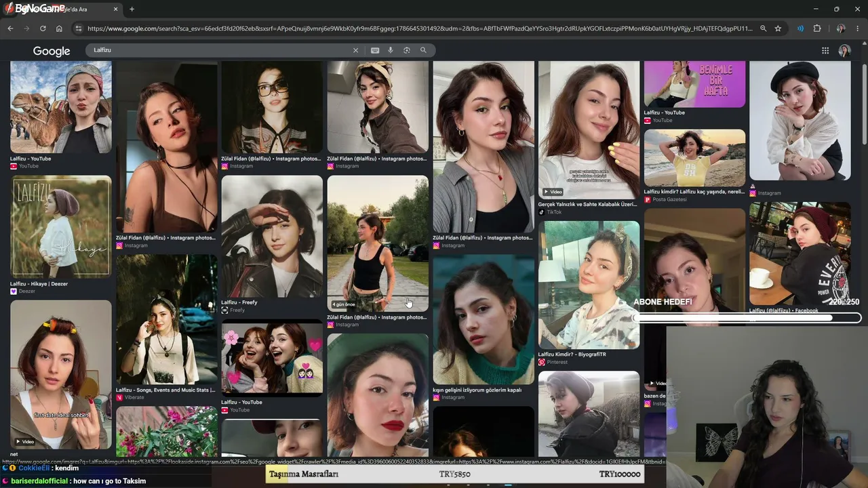Image resolution: width=868 pixels, height=488 pixels.
Task: Start a voice search with the microphone
Action: click(391, 50)
